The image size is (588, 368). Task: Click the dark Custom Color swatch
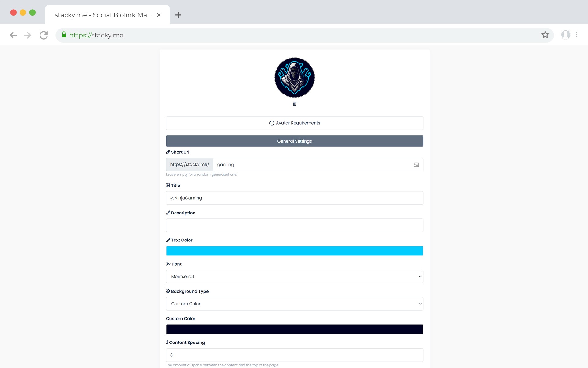294,329
